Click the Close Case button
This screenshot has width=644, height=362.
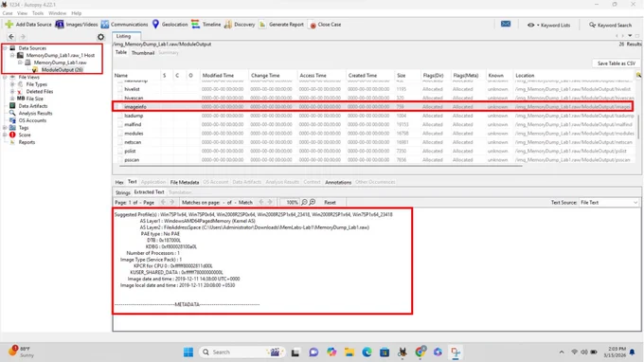click(x=325, y=25)
